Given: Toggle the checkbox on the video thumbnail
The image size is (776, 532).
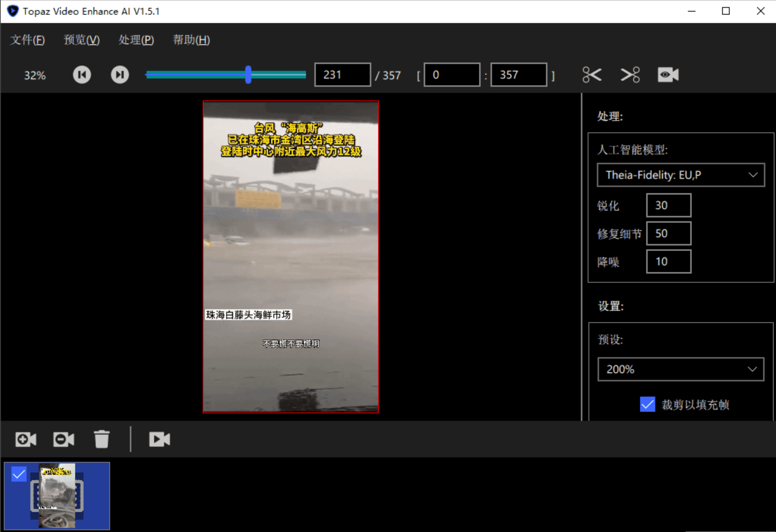Looking at the screenshot, I should [19, 474].
